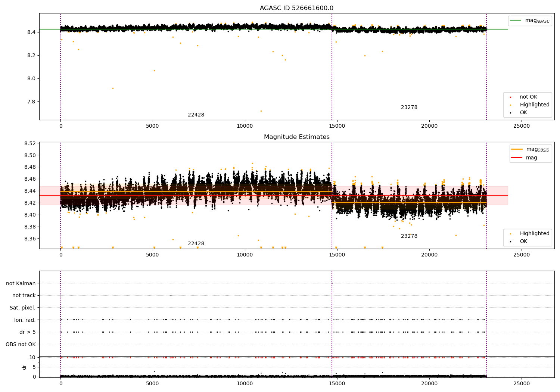Click the lone outlier point near 7.7 magnitude
This screenshot has height=392, width=560.
pos(261,111)
